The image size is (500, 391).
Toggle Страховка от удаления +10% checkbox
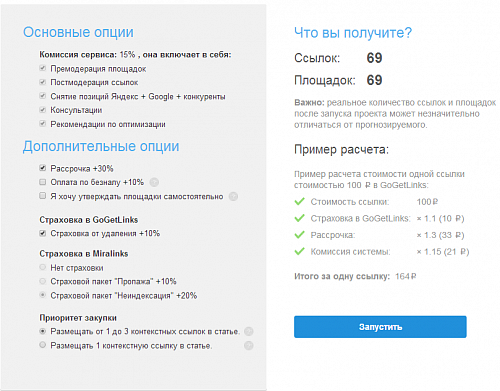tap(42, 233)
